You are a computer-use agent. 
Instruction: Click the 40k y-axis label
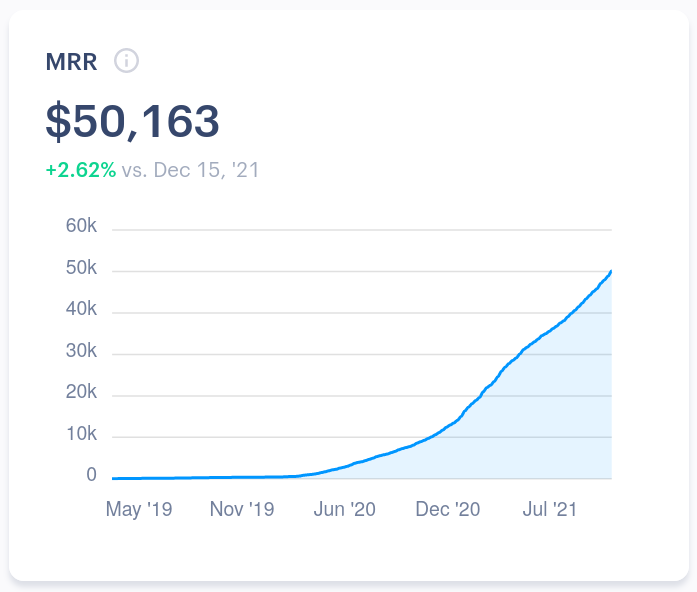point(81,309)
